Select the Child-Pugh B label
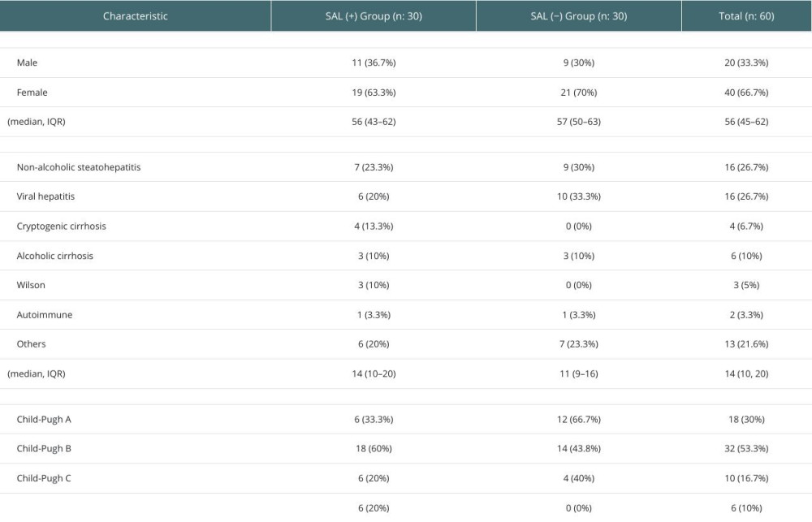Viewport: 812px width, 522px height. coord(44,448)
